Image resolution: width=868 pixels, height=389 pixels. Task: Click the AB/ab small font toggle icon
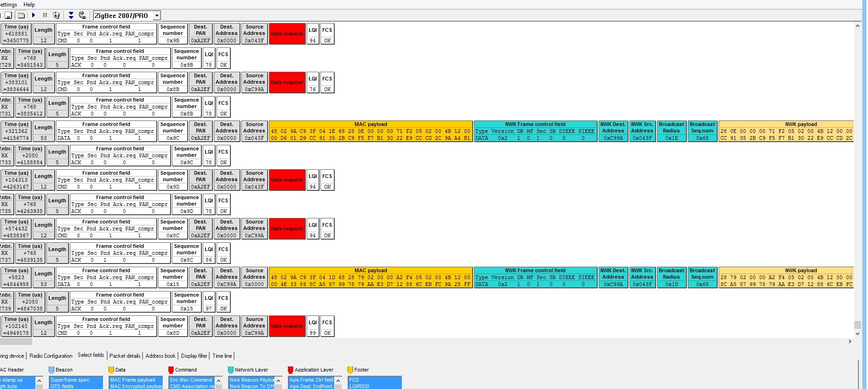pyautogui.click(x=82, y=15)
